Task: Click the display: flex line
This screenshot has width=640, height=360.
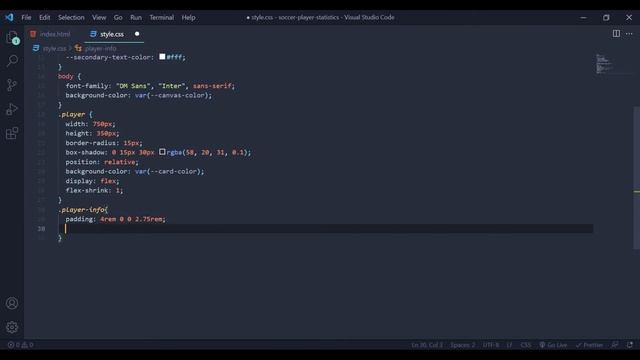Action: point(92,181)
